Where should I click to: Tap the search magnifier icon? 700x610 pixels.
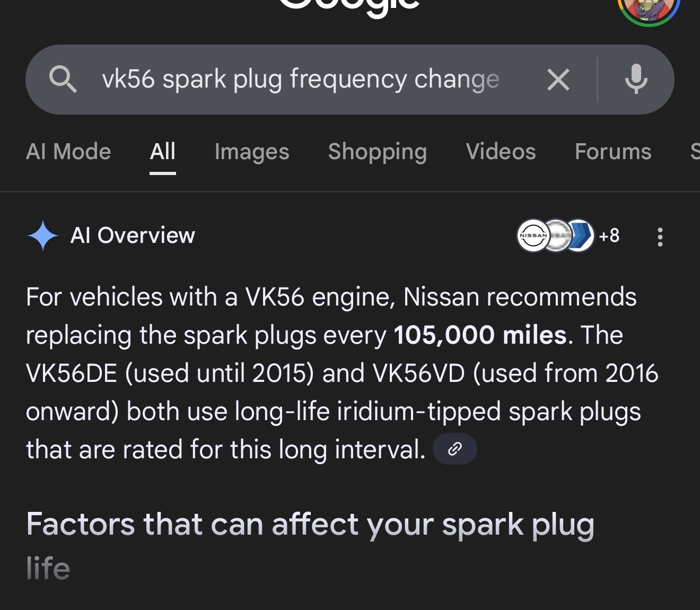63,80
